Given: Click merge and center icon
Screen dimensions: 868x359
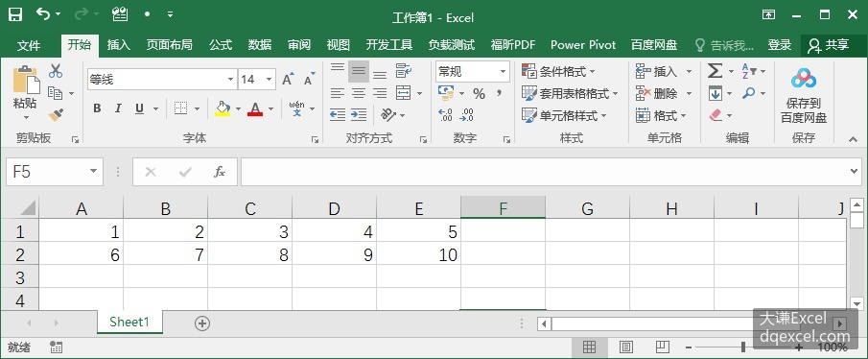Looking at the screenshot, I should (x=404, y=92).
